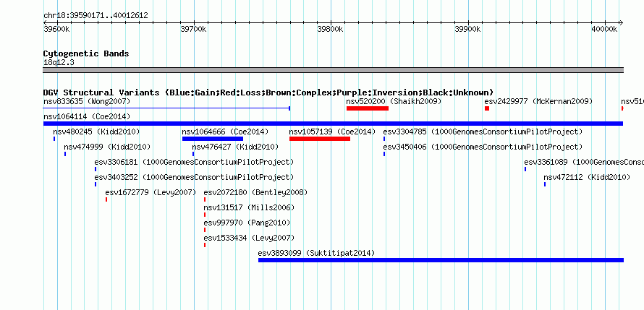Click the esv2072180 (Bentley2008) label

(x=255, y=192)
